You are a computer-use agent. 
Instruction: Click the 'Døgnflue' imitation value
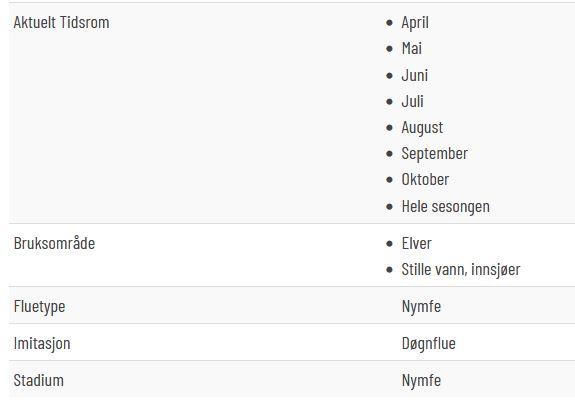coord(428,344)
